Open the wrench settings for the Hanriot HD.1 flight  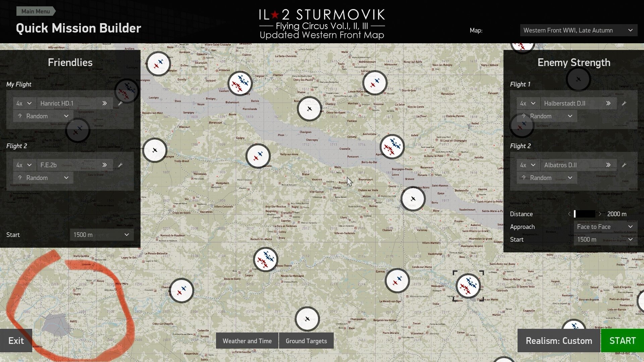coord(120,104)
